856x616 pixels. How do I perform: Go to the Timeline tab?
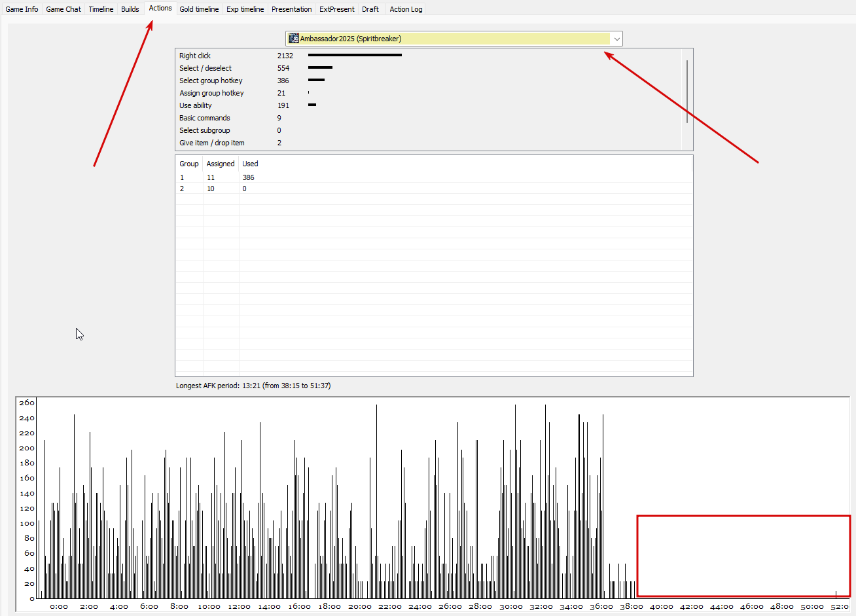101,9
